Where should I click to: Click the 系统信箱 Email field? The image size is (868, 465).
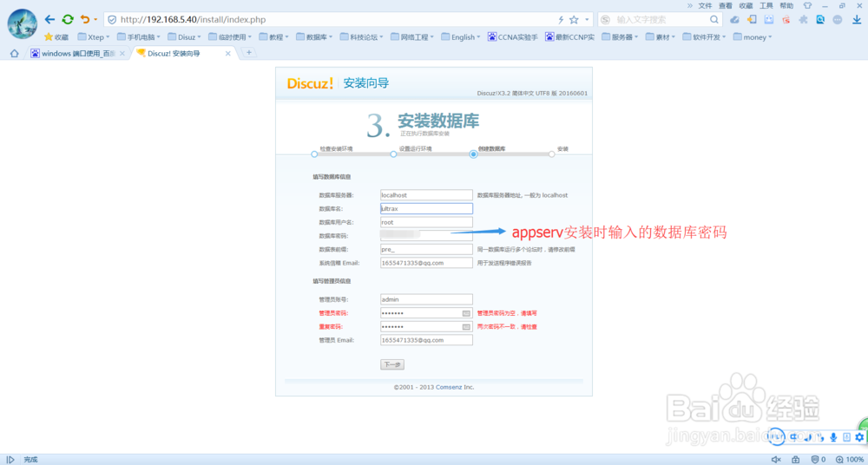click(x=426, y=263)
